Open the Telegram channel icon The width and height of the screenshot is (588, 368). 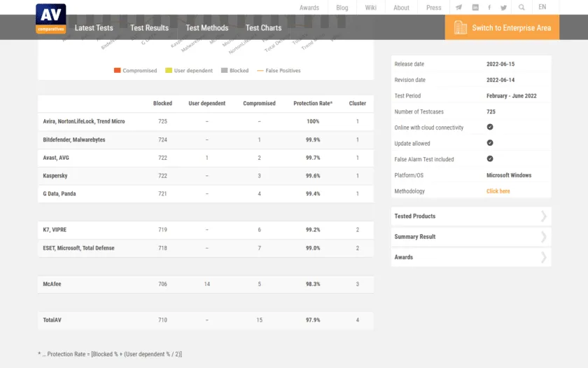click(458, 8)
